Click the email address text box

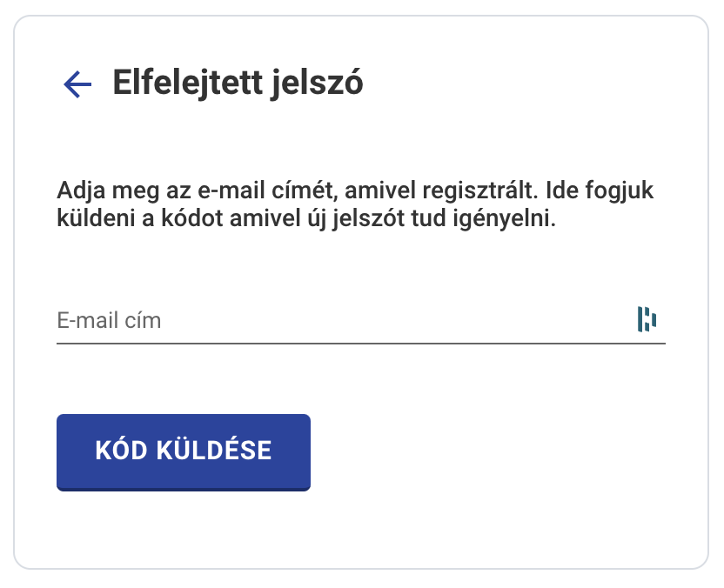(x=339, y=320)
